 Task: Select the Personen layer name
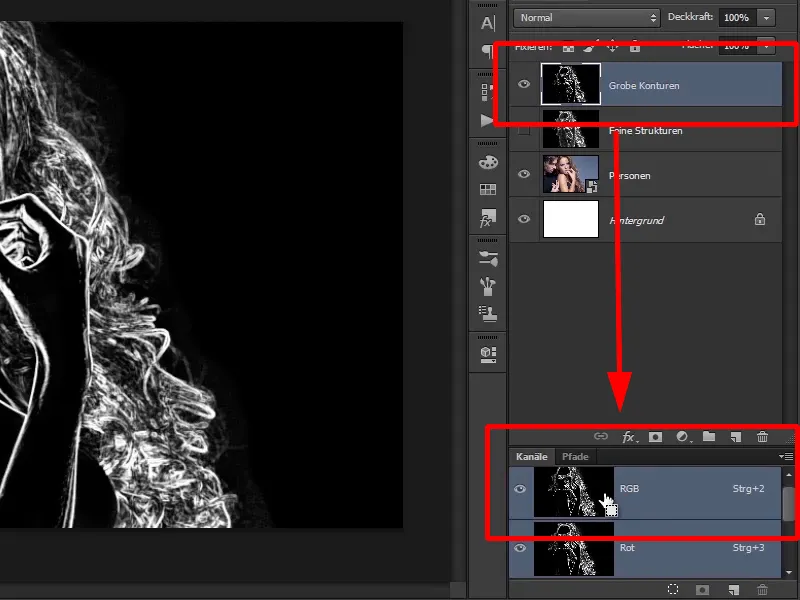click(x=630, y=176)
